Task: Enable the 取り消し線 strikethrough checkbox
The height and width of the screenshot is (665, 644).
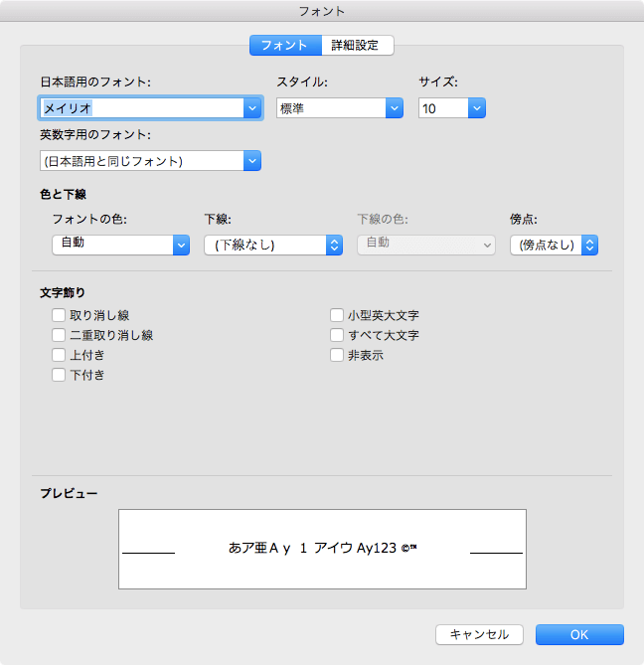Action: 59,316
